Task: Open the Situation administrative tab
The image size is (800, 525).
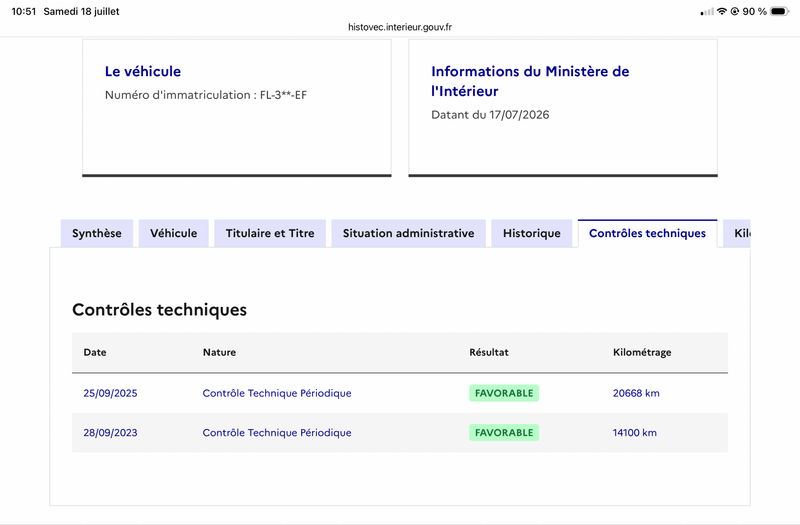Action: point(408,234)
